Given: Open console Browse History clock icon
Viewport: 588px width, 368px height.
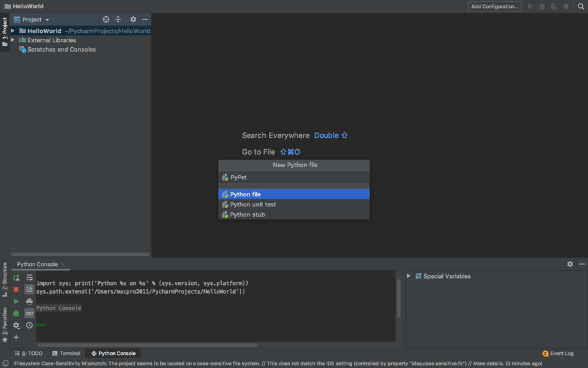Looking at the screenshot, I should [x=30, y=326].
